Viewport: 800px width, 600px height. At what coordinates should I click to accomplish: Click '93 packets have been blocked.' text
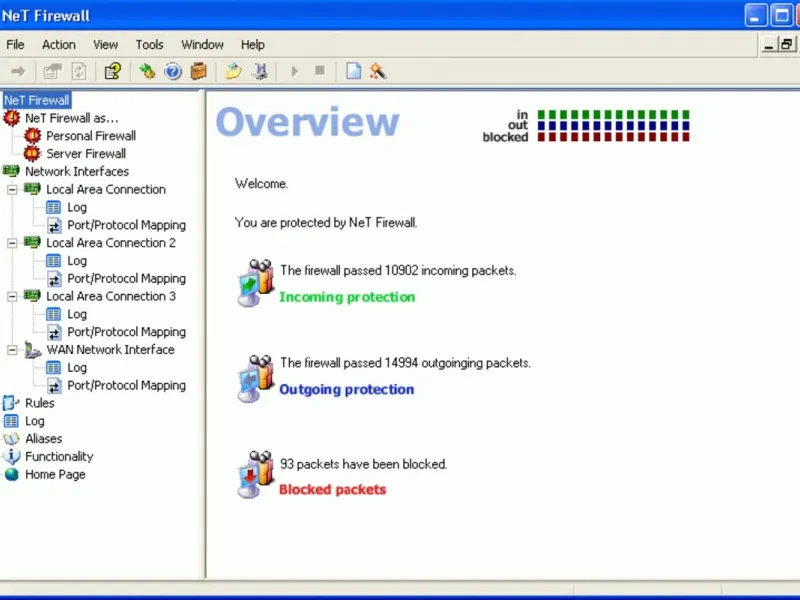tap(363, 464)
